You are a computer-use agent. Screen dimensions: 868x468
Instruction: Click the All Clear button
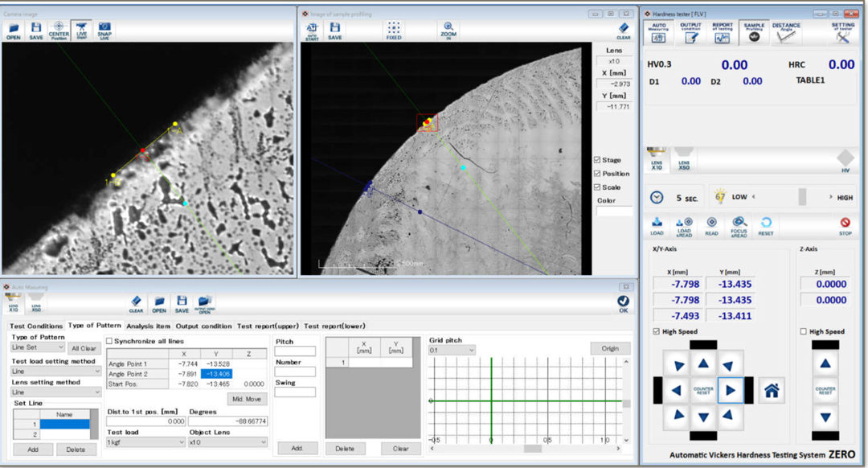[x=84, y=348]
